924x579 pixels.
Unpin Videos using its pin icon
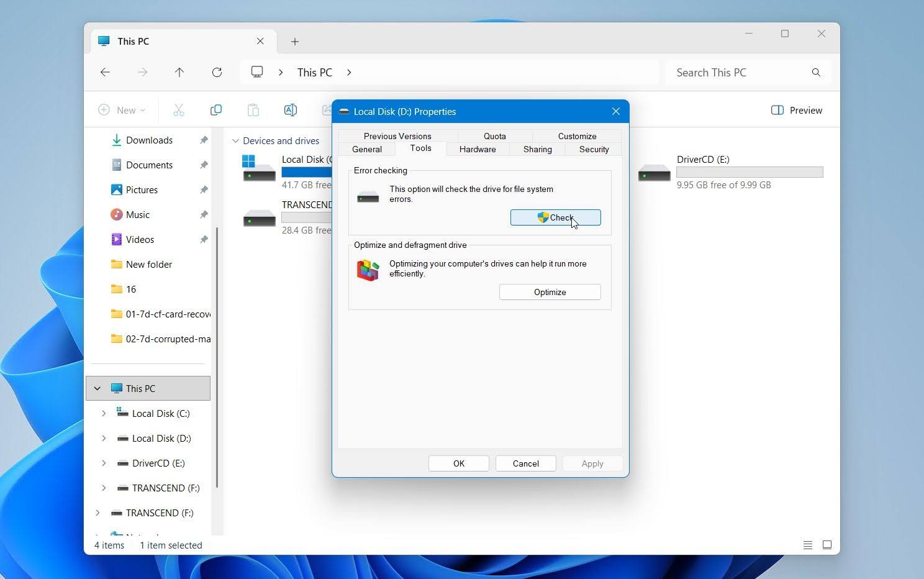[x=204, y=240]
